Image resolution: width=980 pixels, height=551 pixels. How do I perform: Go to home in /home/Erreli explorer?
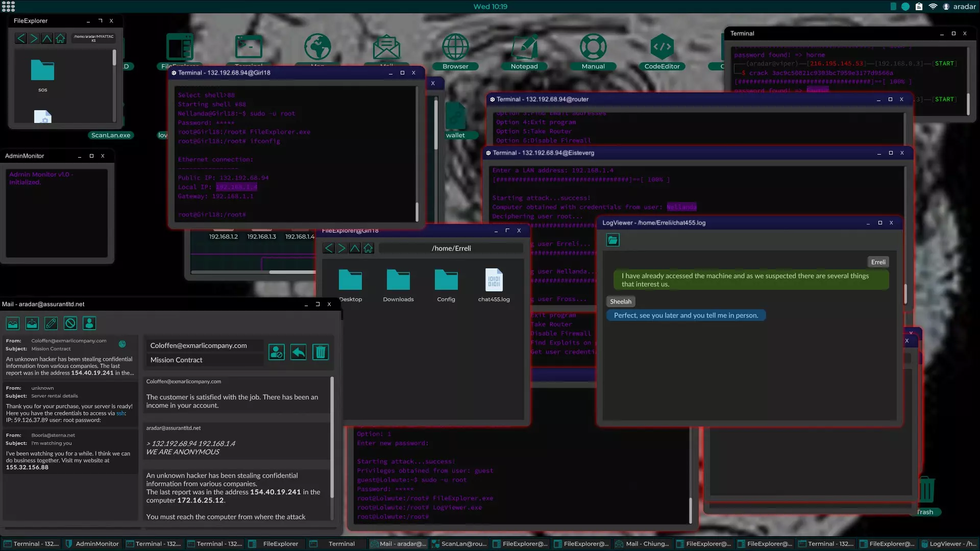(x=368, y=248)
